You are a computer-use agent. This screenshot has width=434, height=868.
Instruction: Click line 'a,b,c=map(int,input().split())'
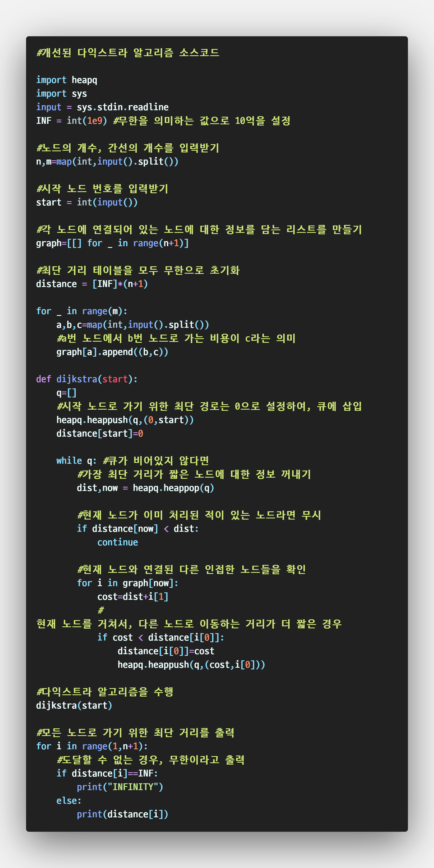click(133, 324)
